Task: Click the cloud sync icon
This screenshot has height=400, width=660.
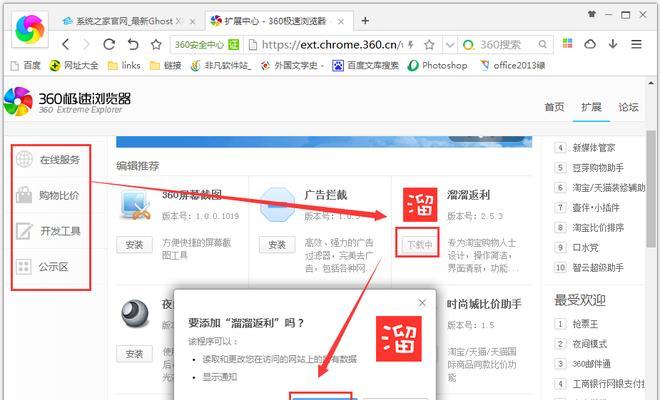Action: [x=590, y=44]
